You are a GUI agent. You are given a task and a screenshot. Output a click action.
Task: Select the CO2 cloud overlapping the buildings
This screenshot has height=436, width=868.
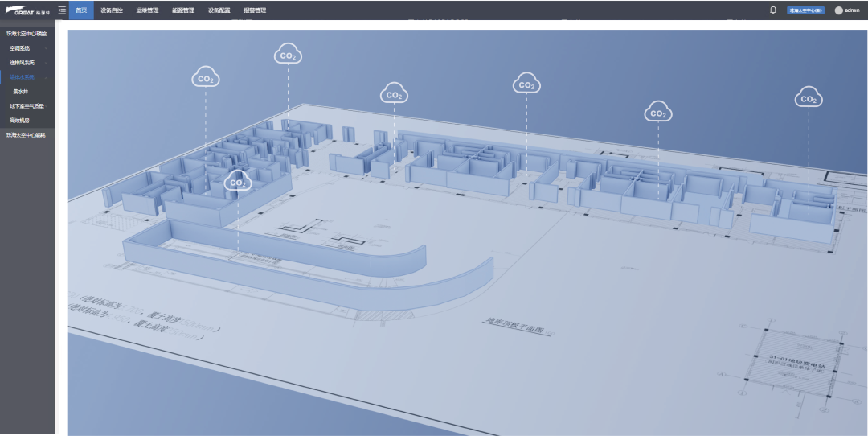click(238, 182)
